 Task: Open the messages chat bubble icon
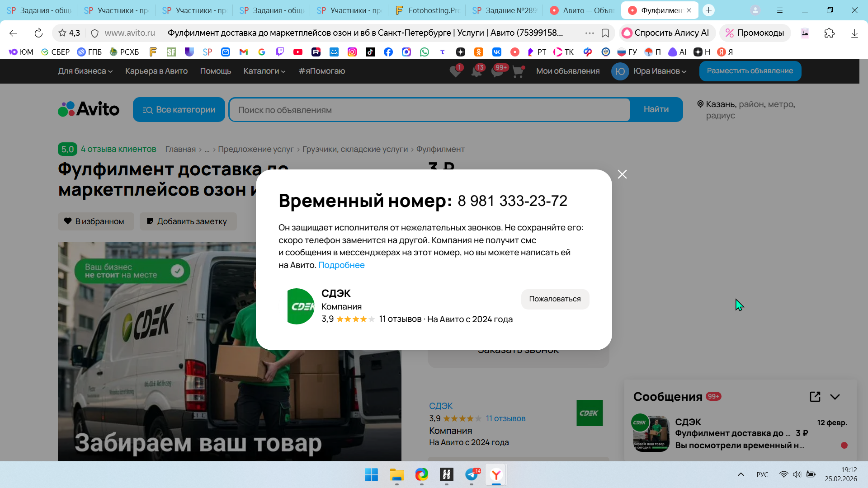[x=497, y=71]
